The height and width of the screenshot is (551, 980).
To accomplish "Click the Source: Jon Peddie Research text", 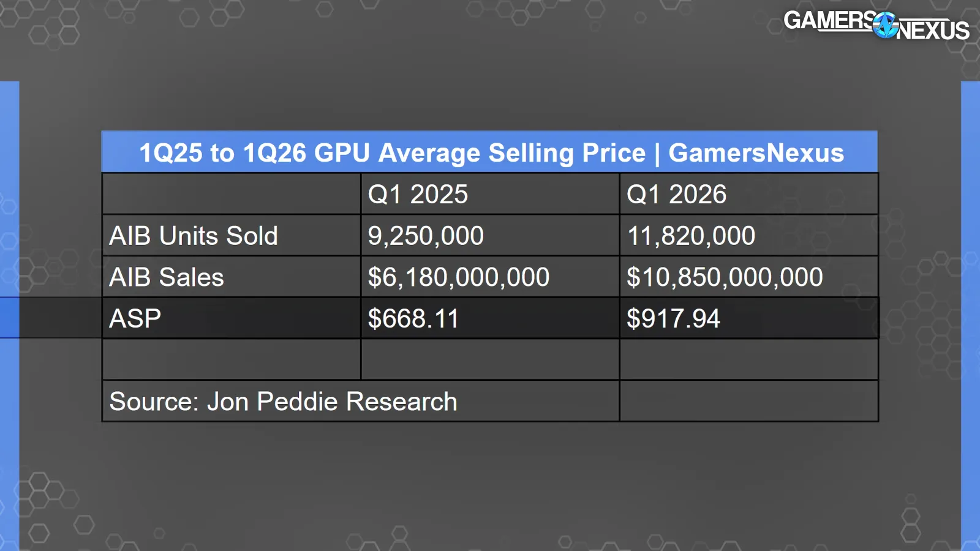I will coord(283,402).
